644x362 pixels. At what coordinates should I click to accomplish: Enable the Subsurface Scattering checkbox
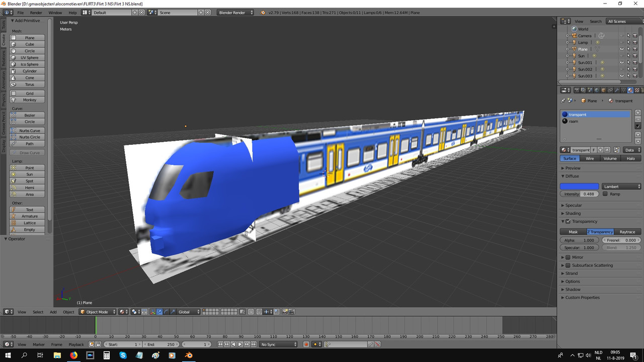pyautogui.click(x=568, y=265)
